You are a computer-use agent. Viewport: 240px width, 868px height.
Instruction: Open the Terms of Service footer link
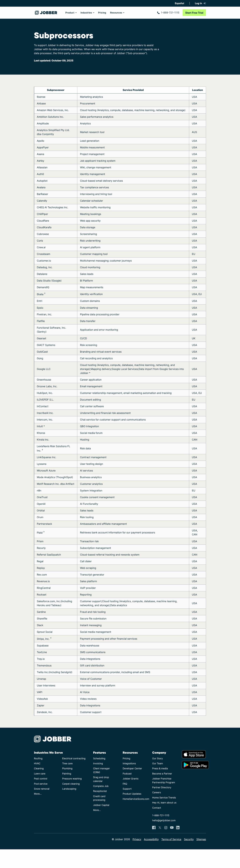(171, 839)
